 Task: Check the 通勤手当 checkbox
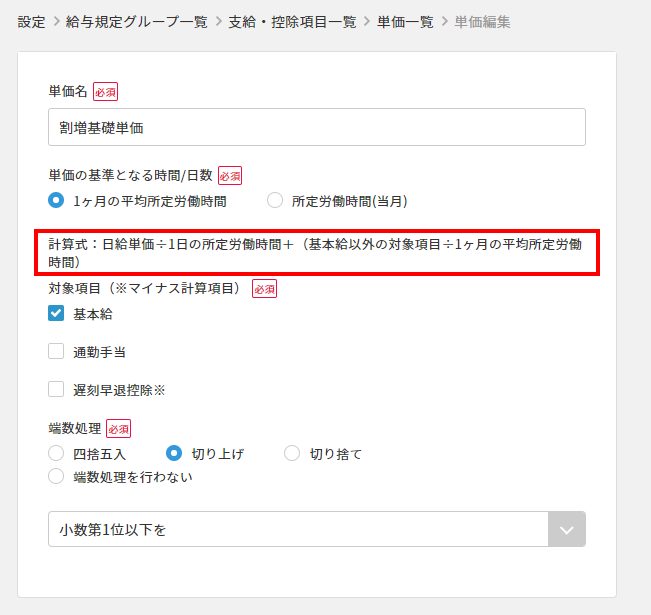[x=57, y=352]
